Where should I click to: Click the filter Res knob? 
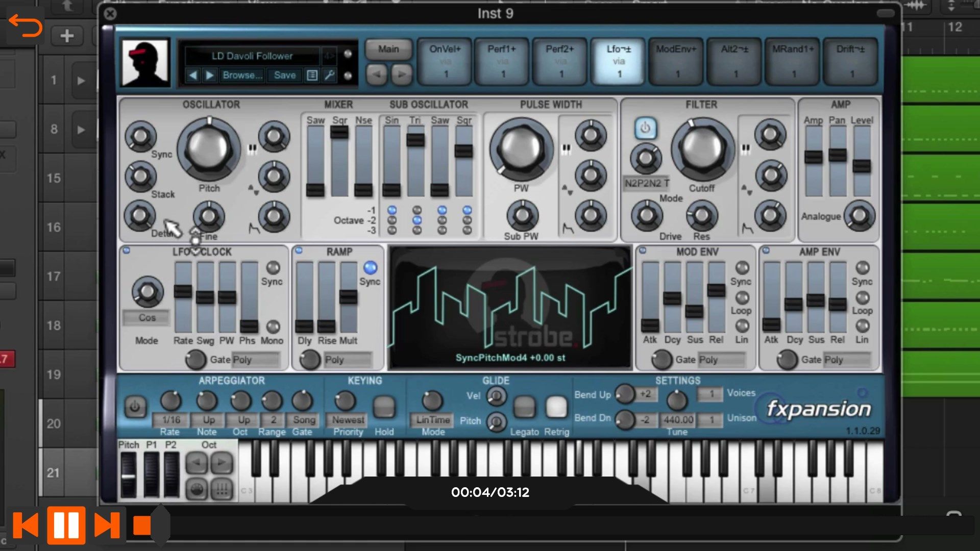pyautogui.click(x=702, y=215)
